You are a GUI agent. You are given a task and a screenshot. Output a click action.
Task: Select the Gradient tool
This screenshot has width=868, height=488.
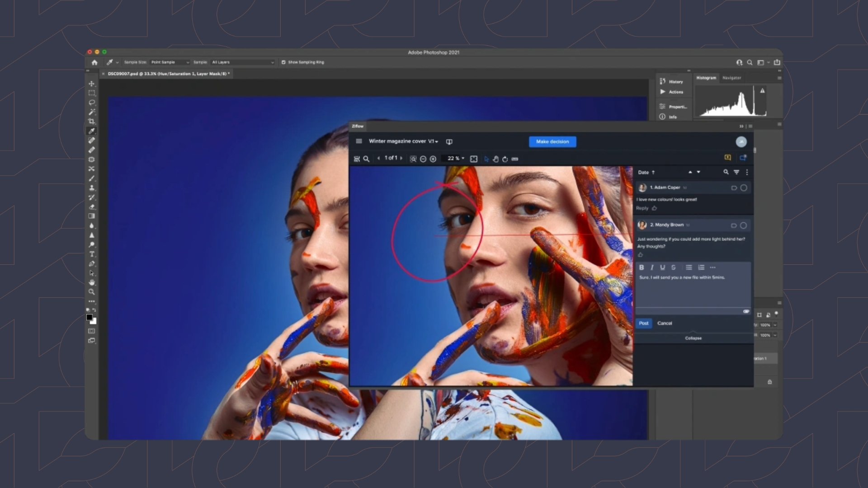point(92,216)
